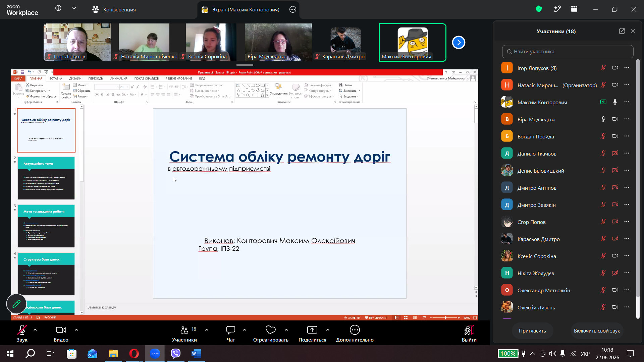Toggle microphone mute with Звук button
Image resolution: width=644 pixels, height=362 pixels.
click(22, 334)
